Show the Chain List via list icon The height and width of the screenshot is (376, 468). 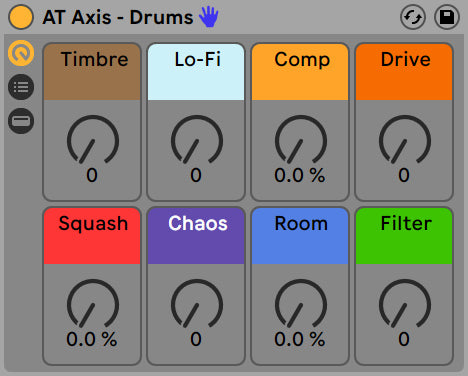click(x=21, y=87)
